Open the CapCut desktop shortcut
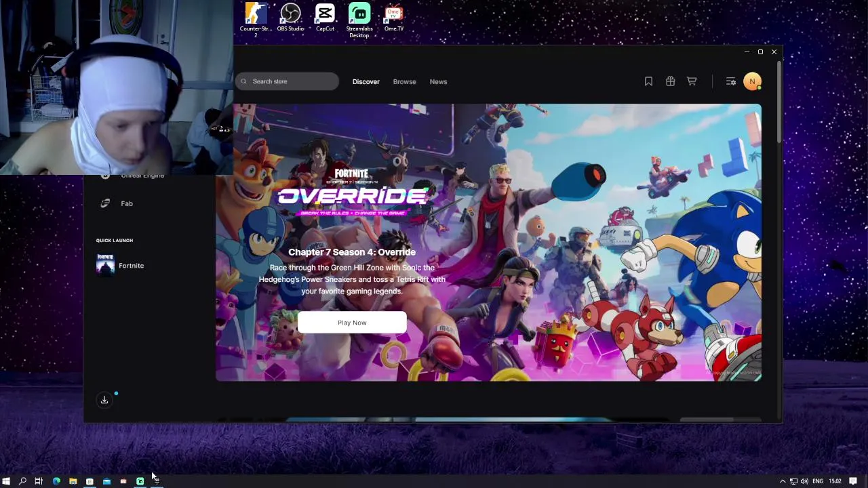Viewport: 868px width, 488px height. coord(325,18)
